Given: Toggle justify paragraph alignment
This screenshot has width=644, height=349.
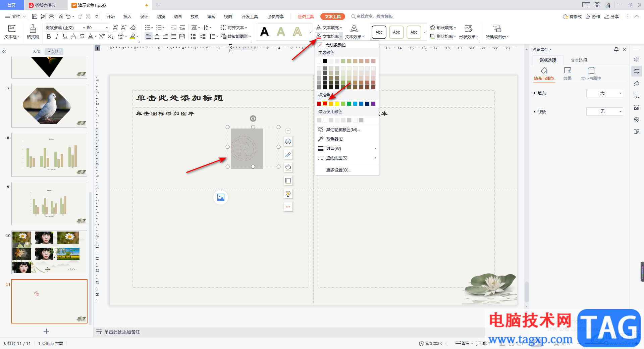Looking at the screenshot, I should tap(174, 36).
